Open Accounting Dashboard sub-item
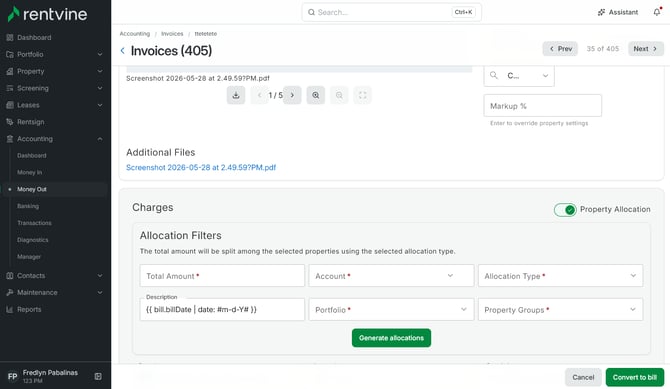 click(x=32, y=156)
